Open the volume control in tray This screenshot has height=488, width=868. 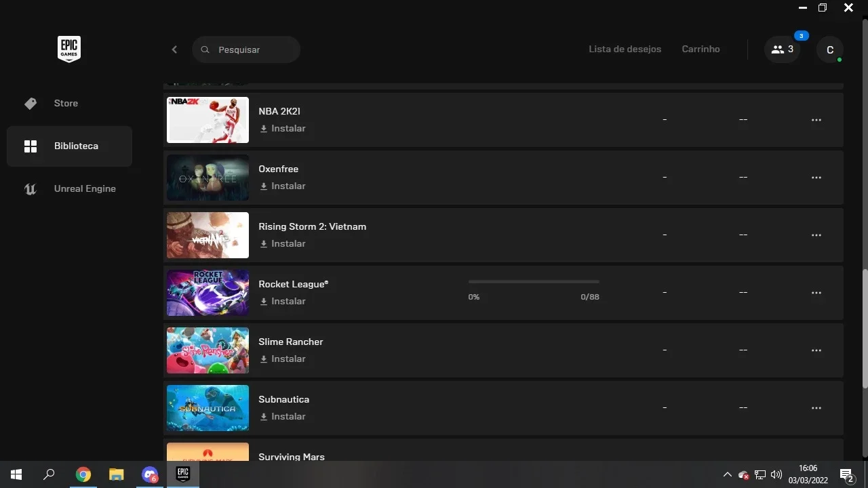point(776,475)
